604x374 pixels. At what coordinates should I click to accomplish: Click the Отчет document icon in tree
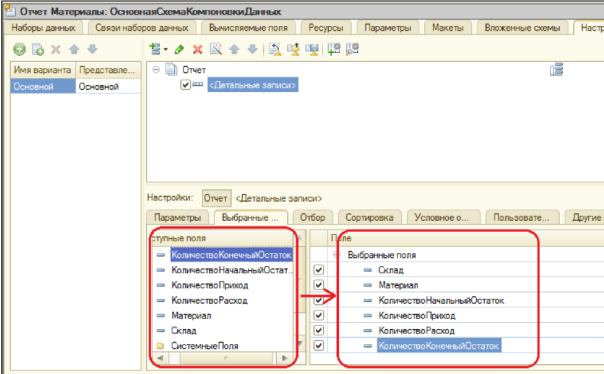(171, 69)
